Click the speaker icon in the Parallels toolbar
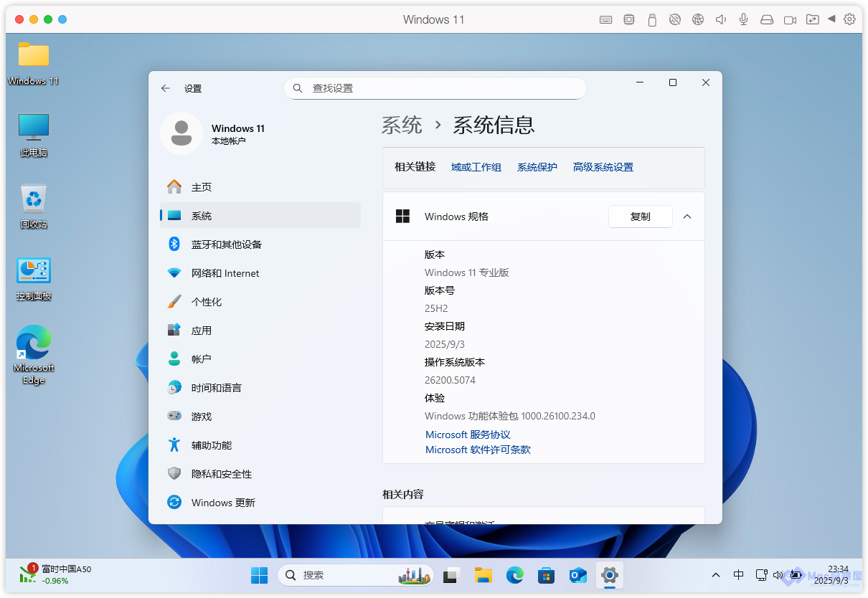868x598 pixels. click(721, 20)
